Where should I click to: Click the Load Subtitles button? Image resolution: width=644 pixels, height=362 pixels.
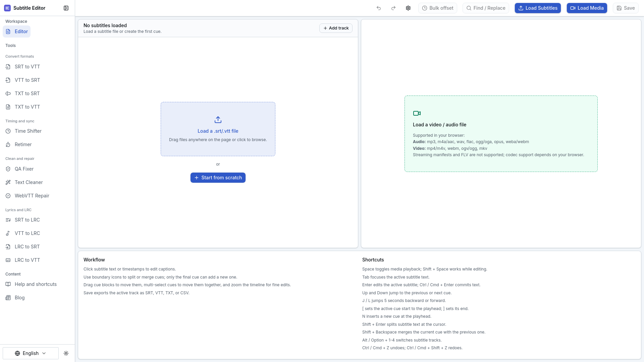click(538, 8)
